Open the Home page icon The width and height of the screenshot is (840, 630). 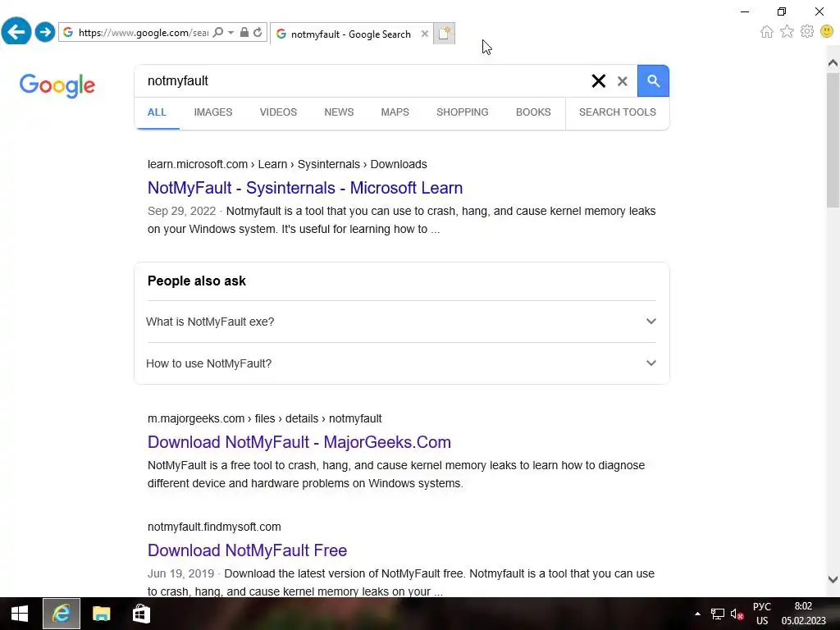click(767, 32)
